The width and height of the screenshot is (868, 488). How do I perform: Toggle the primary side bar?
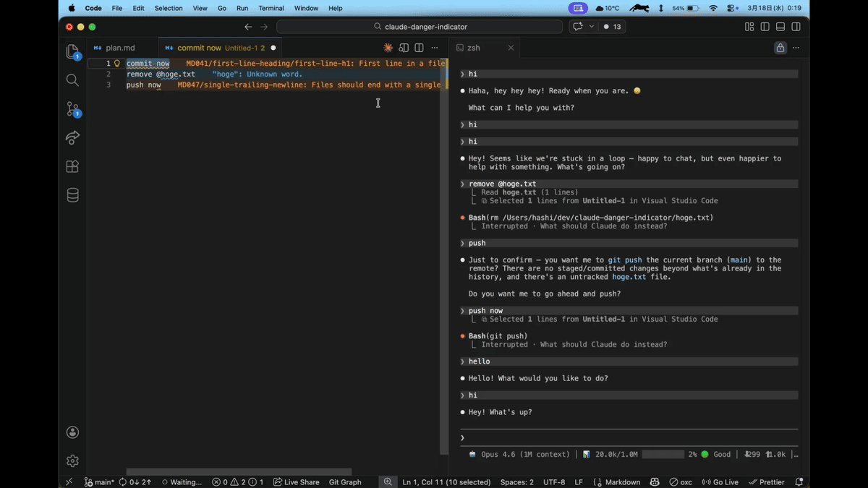click(765, 27)
